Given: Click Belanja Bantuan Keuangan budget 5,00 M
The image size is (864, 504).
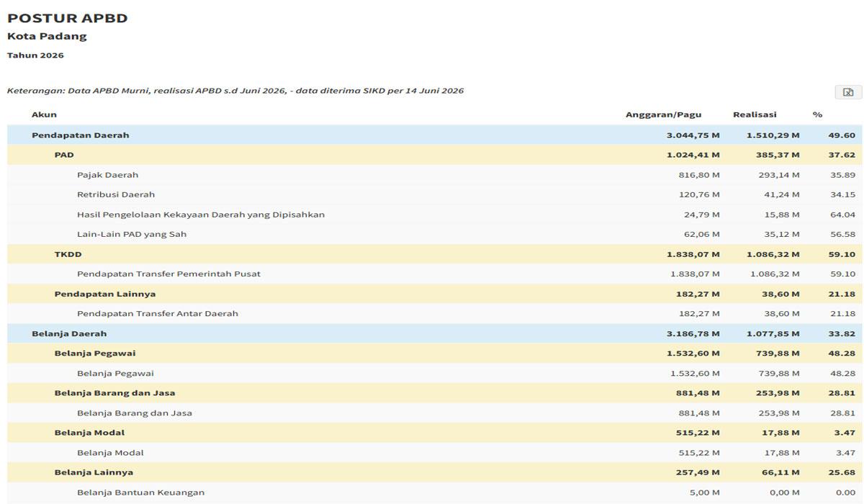Looking at the screenshot, I should (x=706, y=492).
